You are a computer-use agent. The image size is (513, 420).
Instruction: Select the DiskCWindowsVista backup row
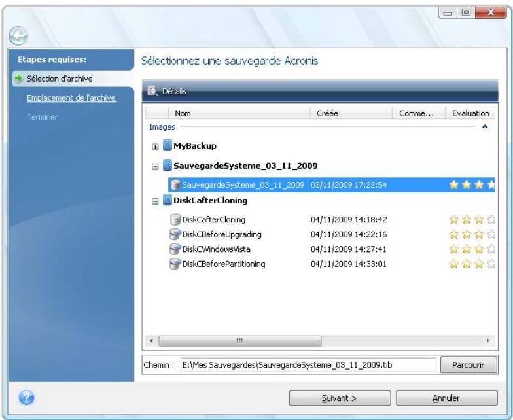pos(332,249)
